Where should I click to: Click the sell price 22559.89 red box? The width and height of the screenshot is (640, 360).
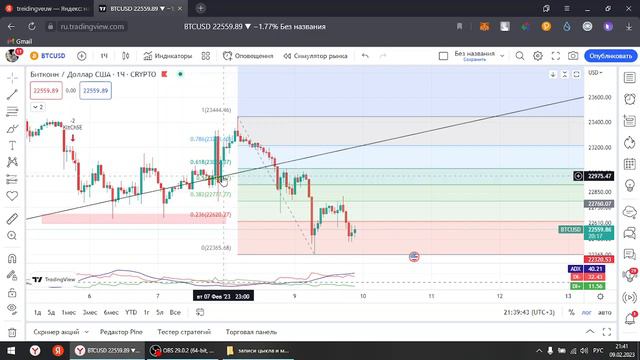click(46, 91)
